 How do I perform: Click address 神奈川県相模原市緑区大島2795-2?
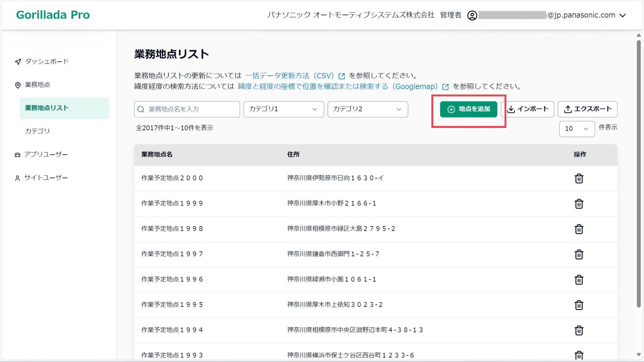pyautogui.click(x=341, y=229)
